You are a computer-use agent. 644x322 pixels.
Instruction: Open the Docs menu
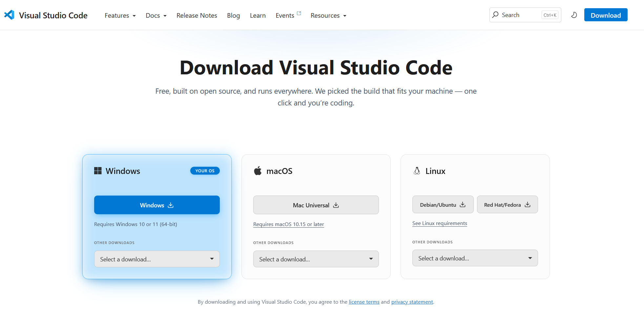click(156, 15)
